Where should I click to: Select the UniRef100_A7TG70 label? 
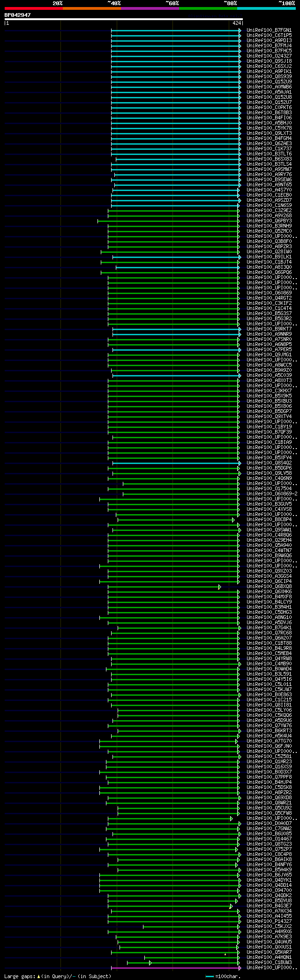click(x=269, y=741)
